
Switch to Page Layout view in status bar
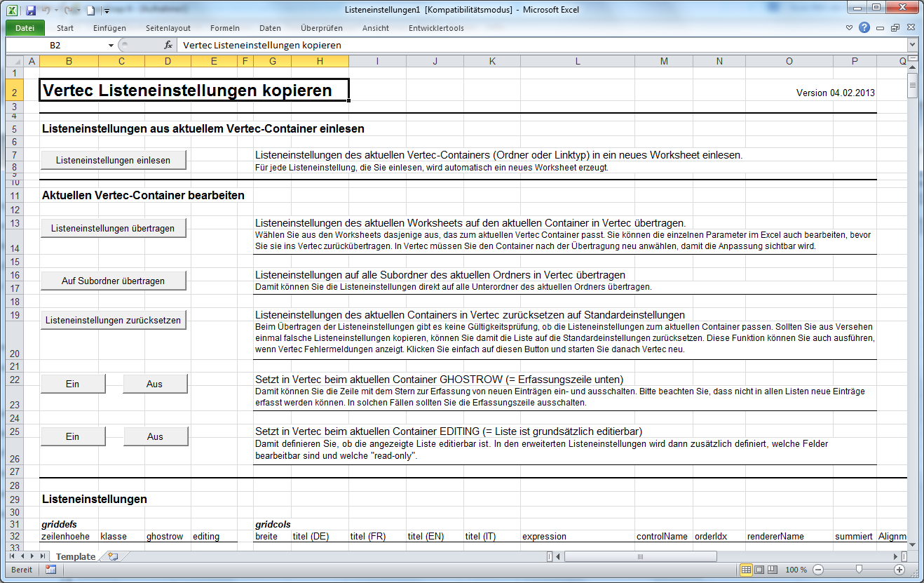click(x=759, y=570)
